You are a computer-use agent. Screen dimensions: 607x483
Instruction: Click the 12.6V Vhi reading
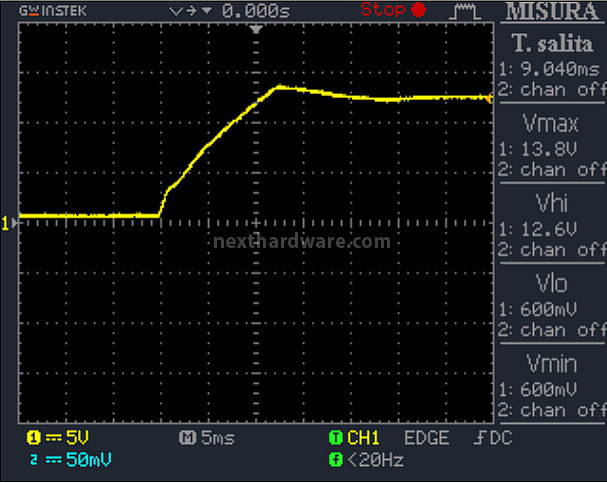tap(549, 229)
